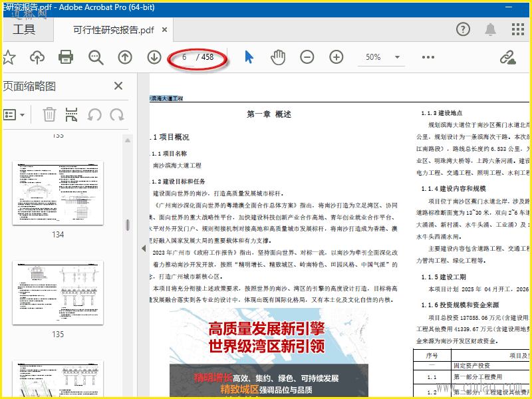Screen dimensions: 532x399
Task: Open more tools ellipsis menu
Action: pyautogui.click(x=428, y=57)
